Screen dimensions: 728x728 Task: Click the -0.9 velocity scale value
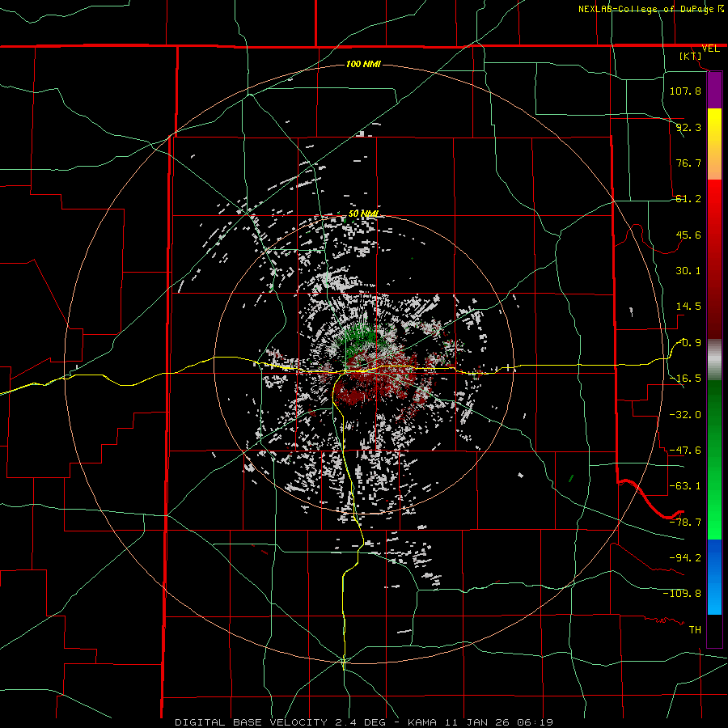(689, 343)
